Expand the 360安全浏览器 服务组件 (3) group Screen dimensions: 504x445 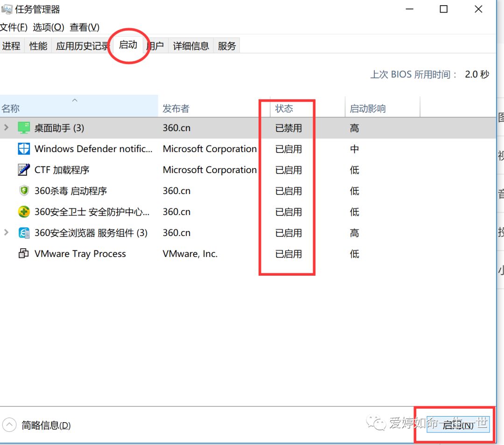[x=6, y=232]
